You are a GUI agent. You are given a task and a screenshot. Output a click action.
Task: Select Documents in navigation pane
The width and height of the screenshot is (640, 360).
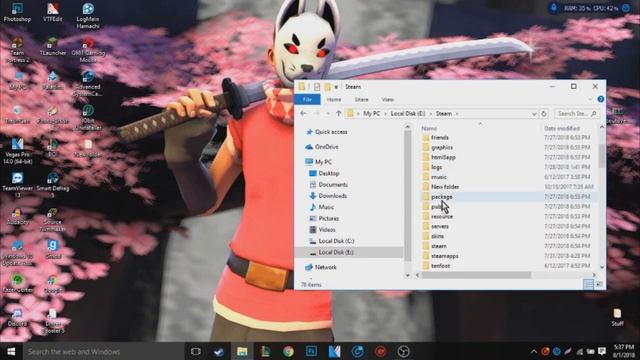[329, 184]
